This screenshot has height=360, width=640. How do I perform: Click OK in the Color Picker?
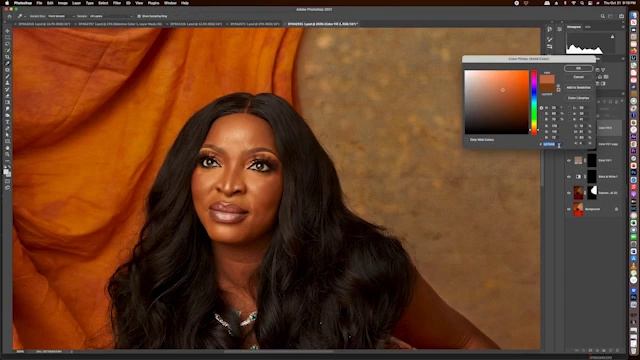(x=578, y=68)
